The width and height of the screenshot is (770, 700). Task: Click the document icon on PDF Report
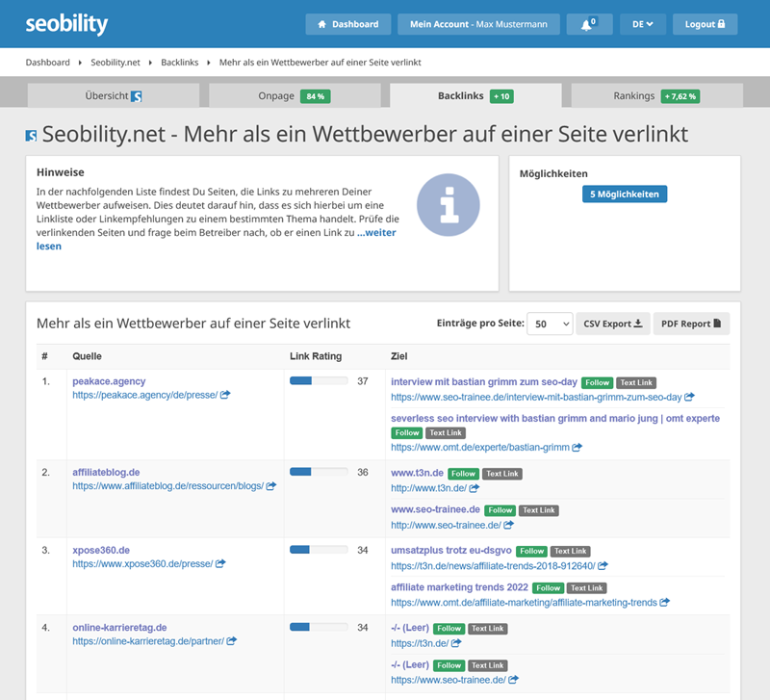pos(718,324)
